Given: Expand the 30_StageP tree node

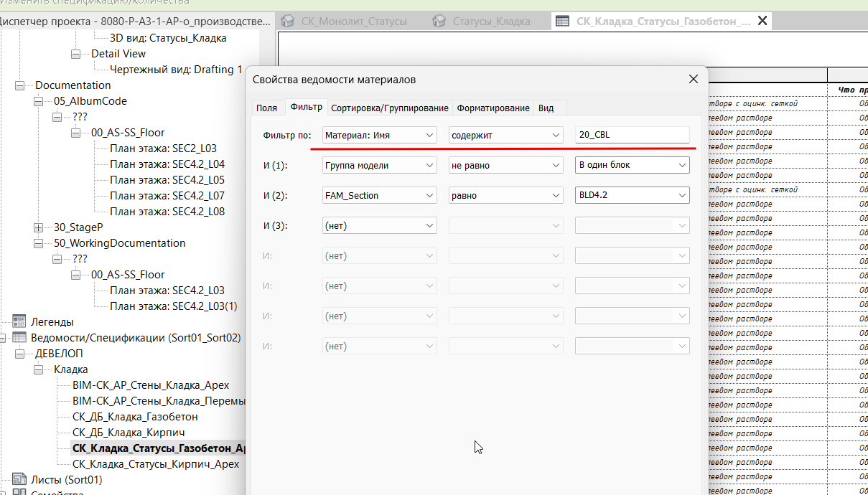Looking at the screenshot, I should point(39,227).
